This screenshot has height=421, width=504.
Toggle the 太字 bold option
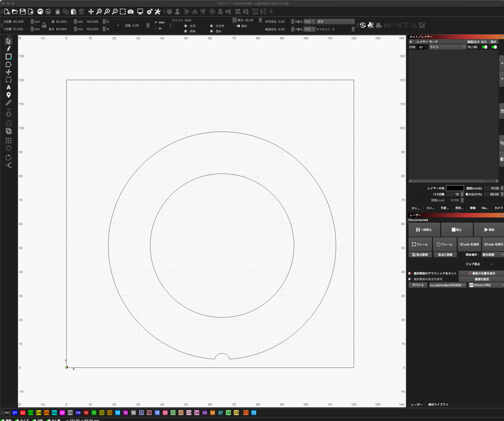186,26
